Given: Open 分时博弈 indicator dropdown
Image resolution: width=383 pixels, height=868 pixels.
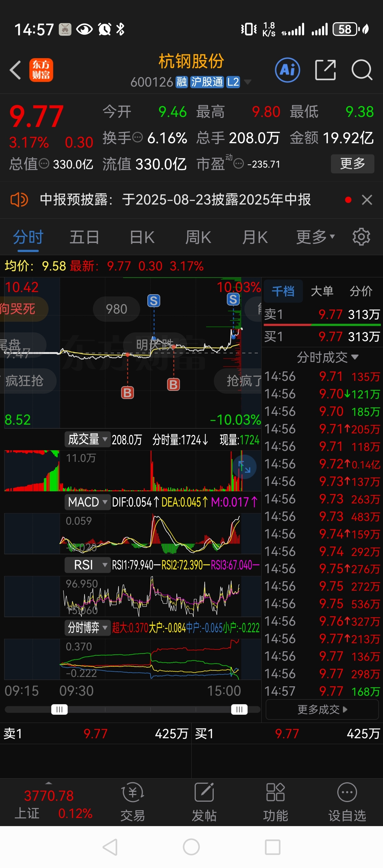Looking at the screenshot, I should (88, 628).
